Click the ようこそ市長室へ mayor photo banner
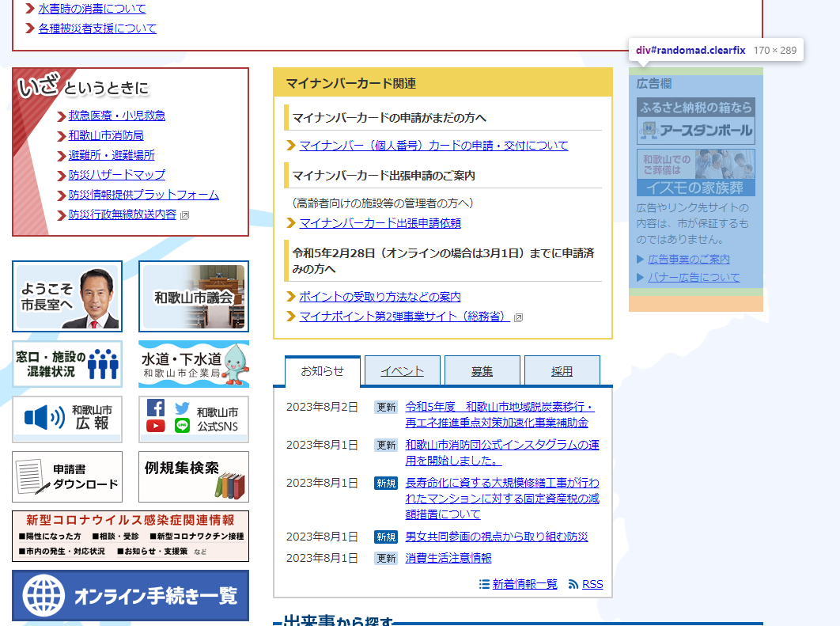This screenshot has width=840, height=626. [67, 296]
